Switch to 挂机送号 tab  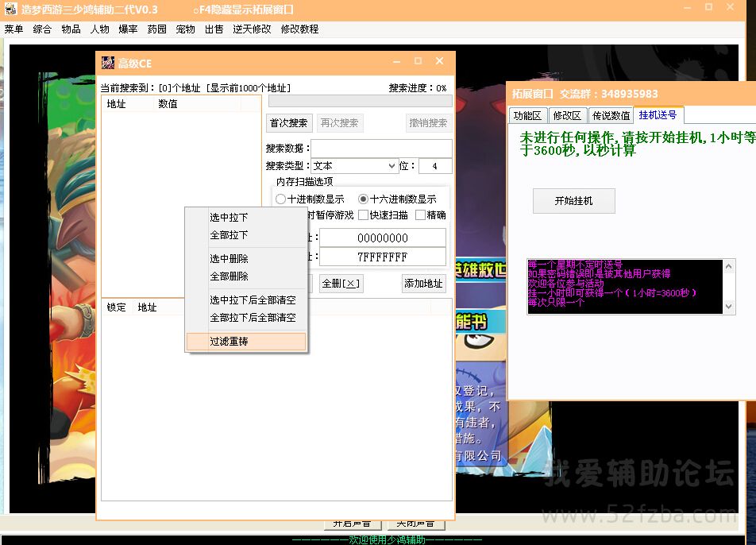[658, 114]
